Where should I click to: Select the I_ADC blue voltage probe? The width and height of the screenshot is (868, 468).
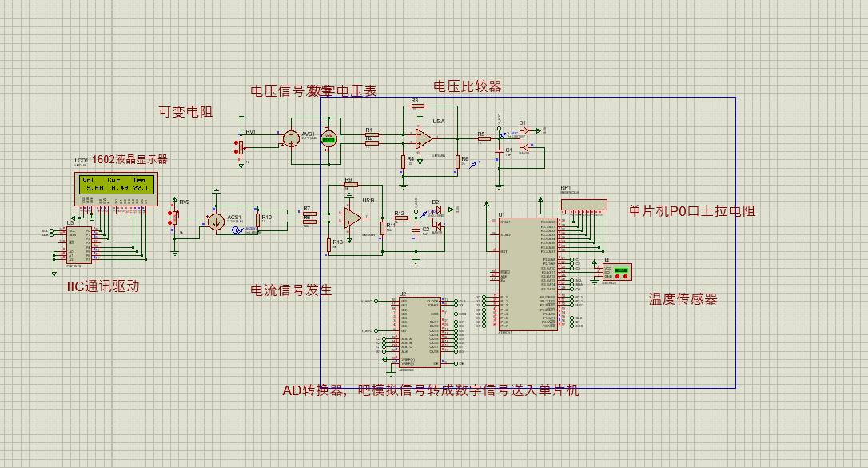point(424,214)
